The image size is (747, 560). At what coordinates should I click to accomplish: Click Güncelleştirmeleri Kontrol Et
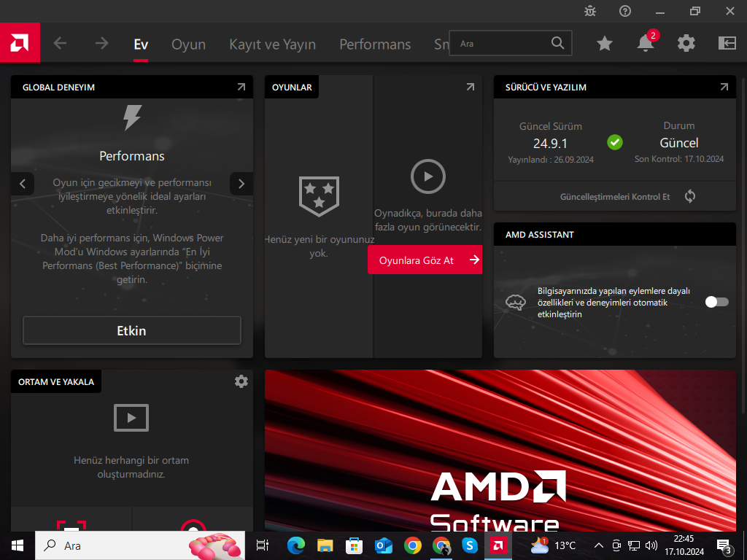coord(614,197)
